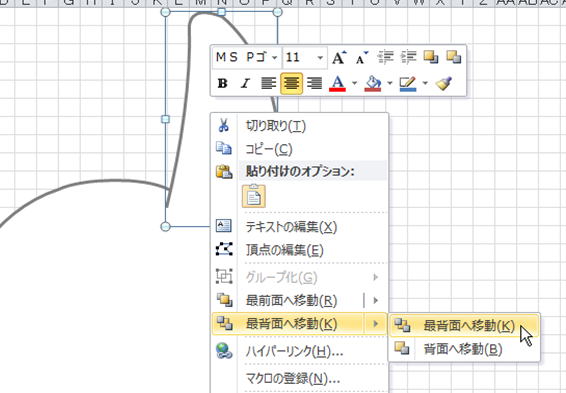Toggle Bold formatting in mini toolbar
This screenshot has height=393, width=566.
point(222,83)
